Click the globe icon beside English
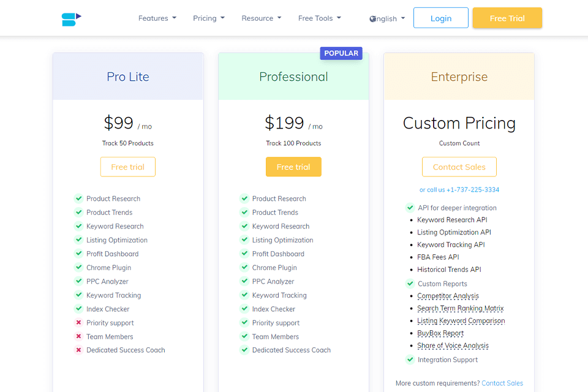Image resolution: width=588 pixels, height=392 pixels. coord(373,19)
